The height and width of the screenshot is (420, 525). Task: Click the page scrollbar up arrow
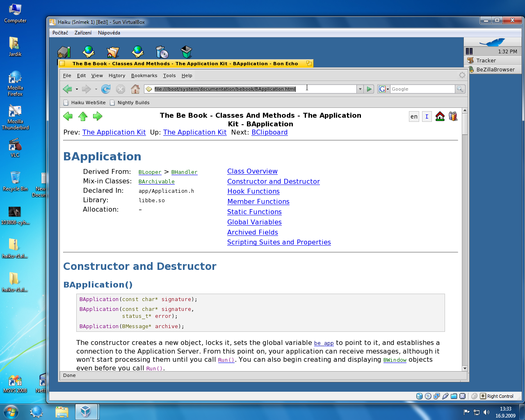tap(465, 111)
